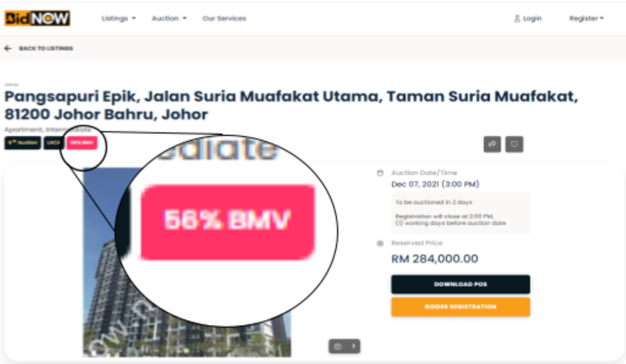Click the copy link share icon

pyautogui.click(x=492, y=144)
